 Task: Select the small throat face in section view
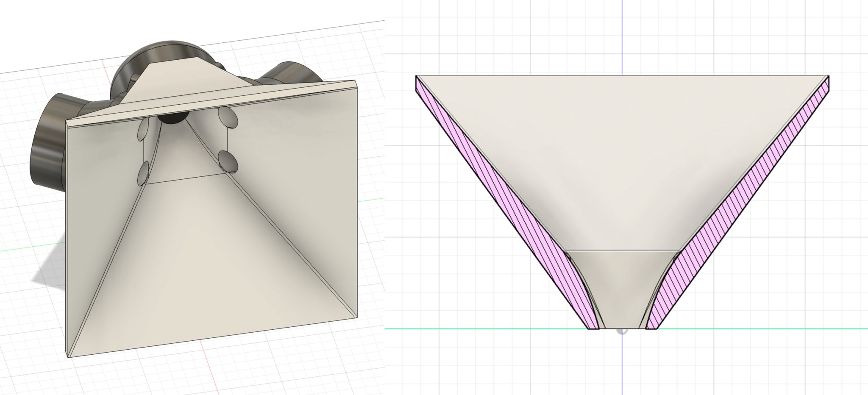point(622,289)
